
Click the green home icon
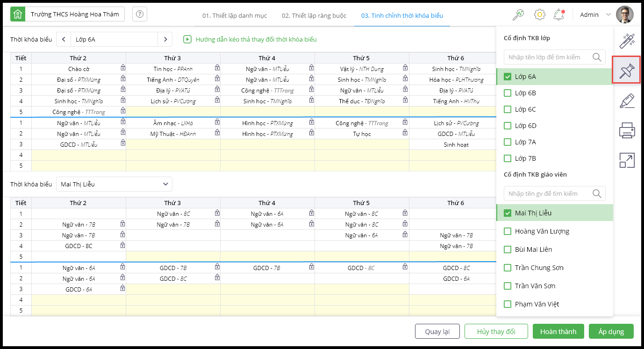click(18, 14)
